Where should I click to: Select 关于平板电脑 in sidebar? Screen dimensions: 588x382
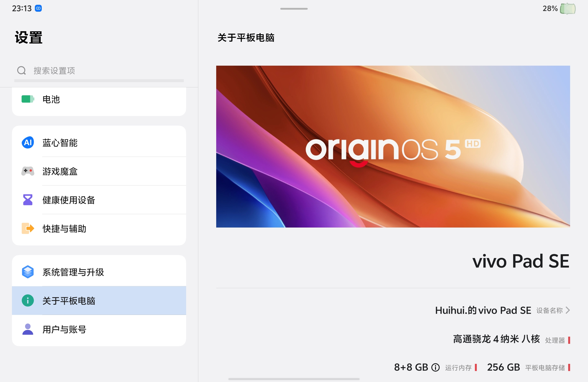click(x=99, y=301)
